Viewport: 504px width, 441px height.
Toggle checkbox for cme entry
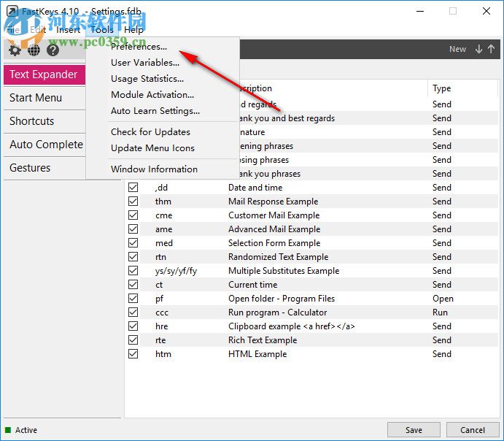pyautogui.click(x=133, y=215)
